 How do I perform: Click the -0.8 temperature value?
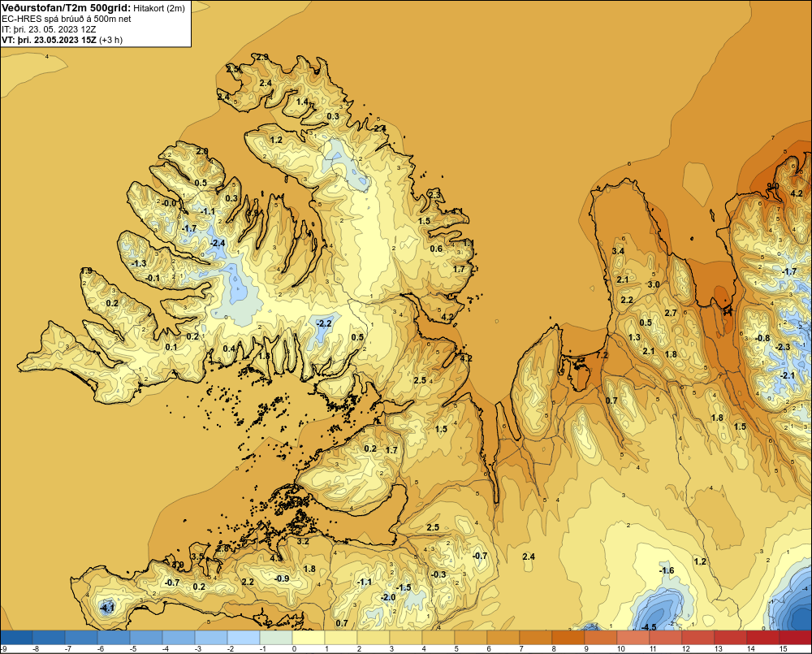pos(762,338)
